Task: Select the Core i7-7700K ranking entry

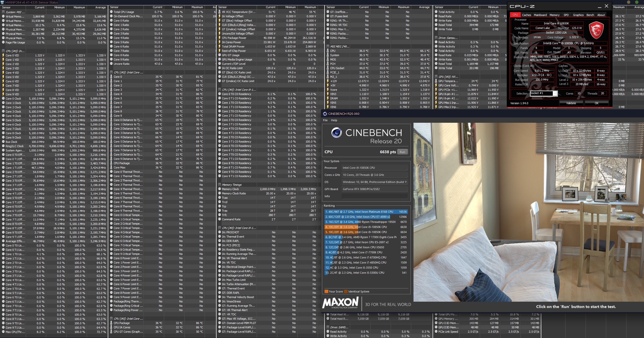Action: [366, 252]
